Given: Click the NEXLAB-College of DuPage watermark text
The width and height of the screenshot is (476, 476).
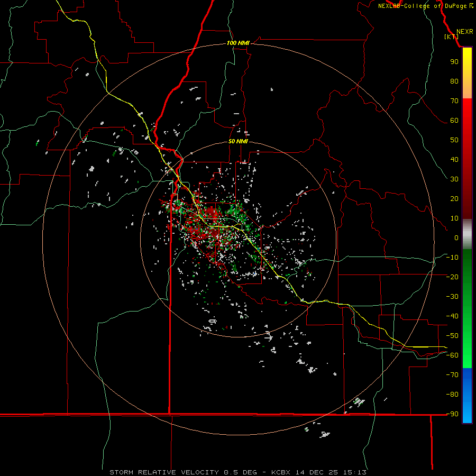Looking at the screenshot, I should (x=425, y=6).
